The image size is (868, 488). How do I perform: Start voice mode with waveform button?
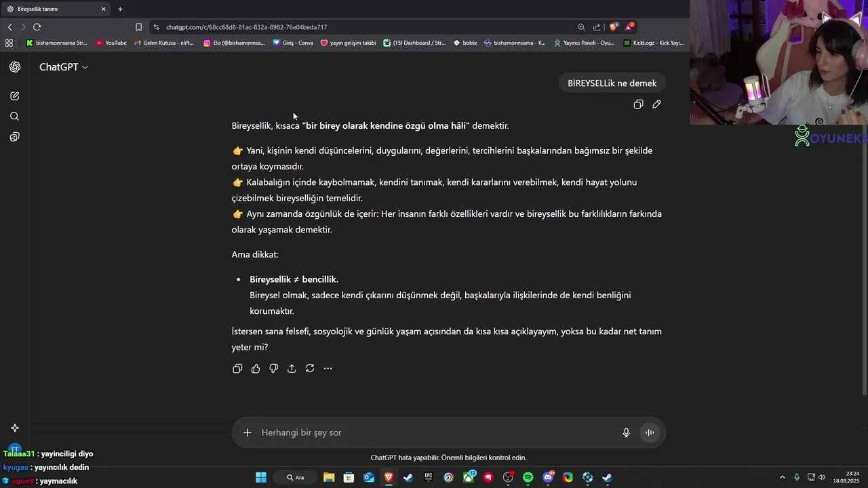pyautogui.click(x=650, y=432)
